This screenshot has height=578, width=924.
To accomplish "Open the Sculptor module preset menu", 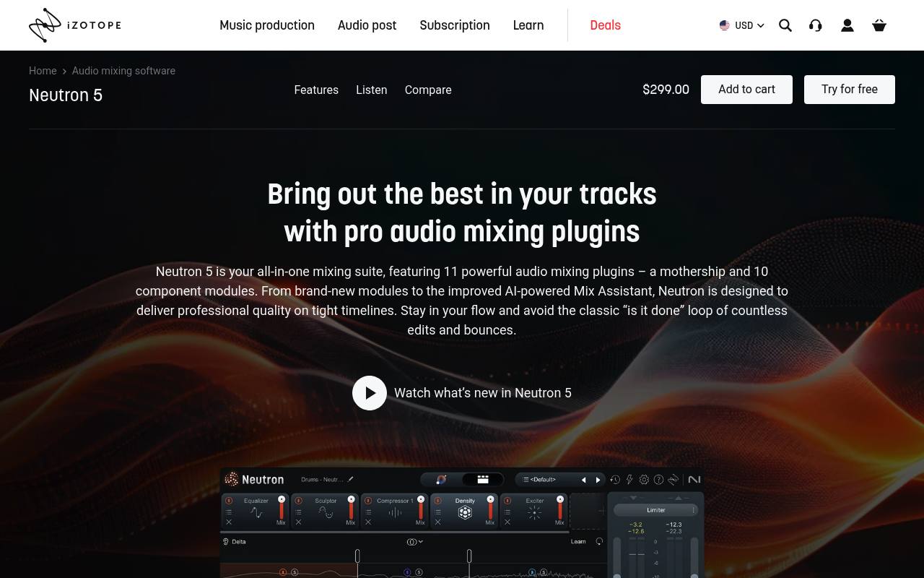I will click(298, 512).
